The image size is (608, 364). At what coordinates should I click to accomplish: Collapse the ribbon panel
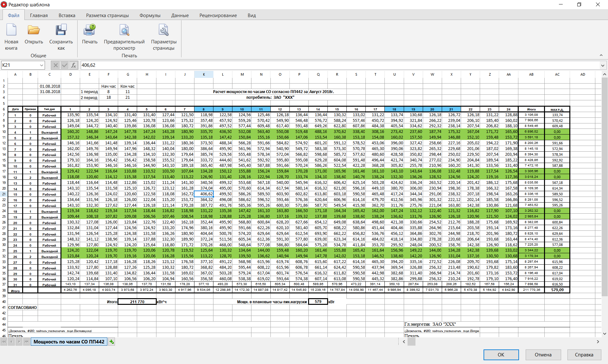[601, 55]
